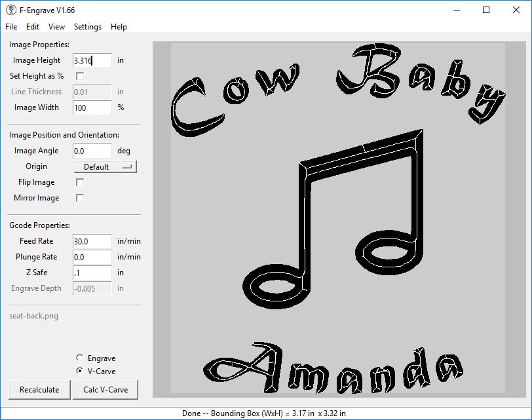This screenshot has height=420, width=532.
Task: Click the Gcode Properties heading
Action: (39, 225)
